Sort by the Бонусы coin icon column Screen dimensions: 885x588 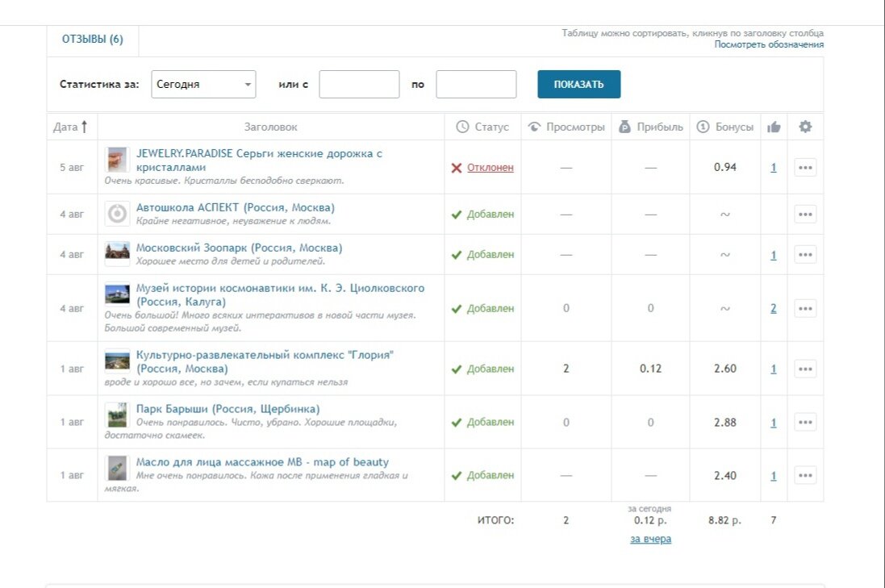point(703,127)
